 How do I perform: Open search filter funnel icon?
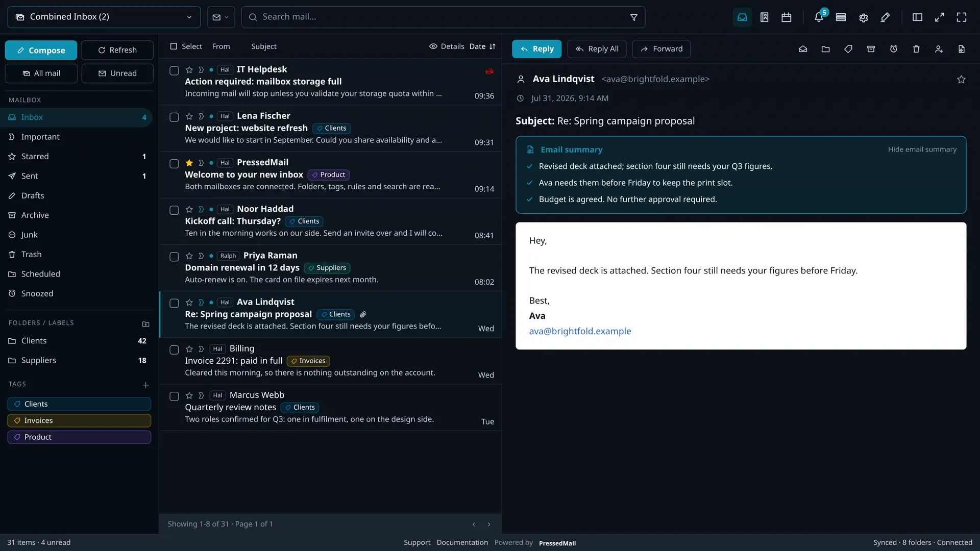pos(634,17)
